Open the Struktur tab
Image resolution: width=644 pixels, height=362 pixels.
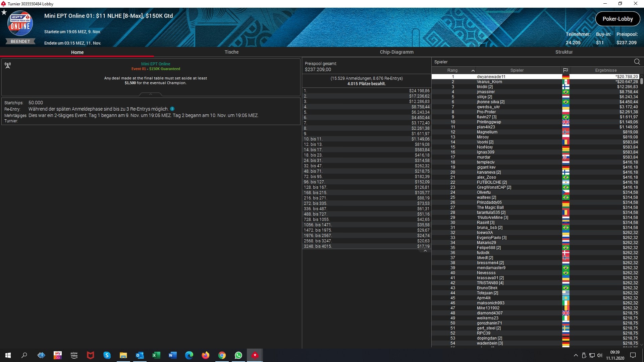tap(564, 52)
